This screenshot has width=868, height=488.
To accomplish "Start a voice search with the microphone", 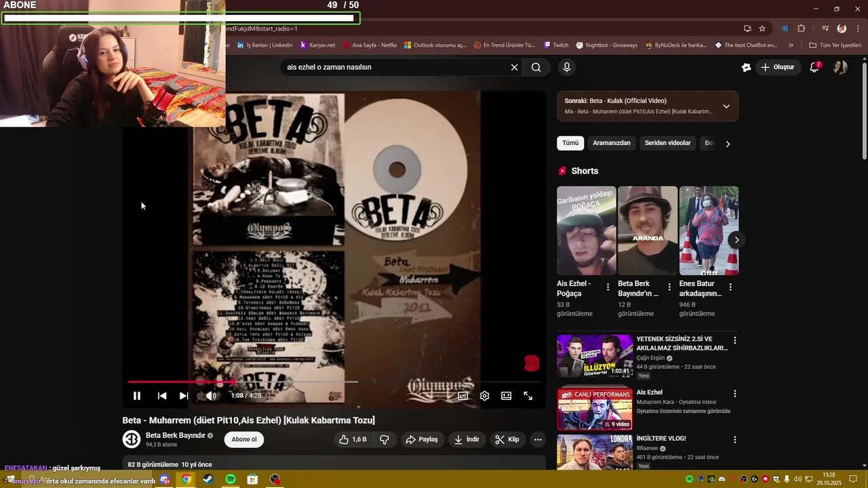I will [x=567, y=67].
